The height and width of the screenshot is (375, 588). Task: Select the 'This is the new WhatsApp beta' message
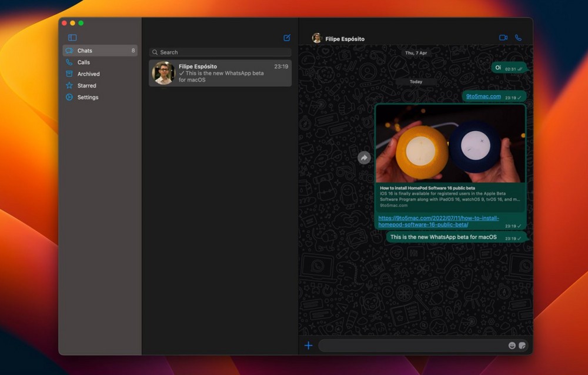(x=456, y=237)
